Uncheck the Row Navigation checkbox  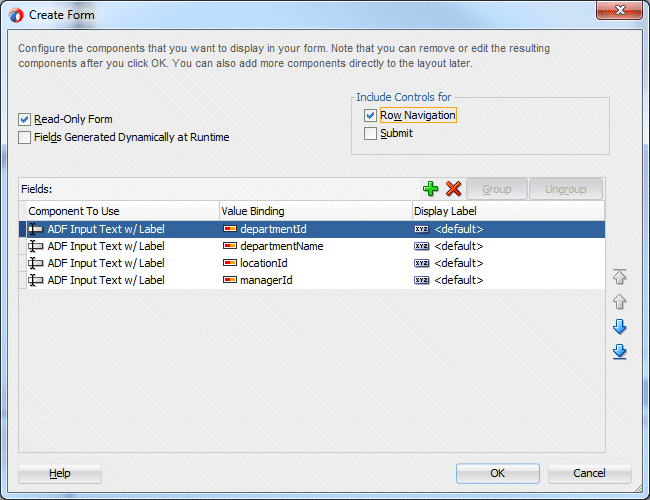tap(370, 115)
